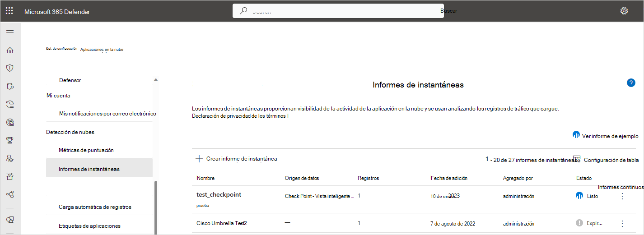
Task: Click the search input field
Action: pyautogui.click(x=338, y=11)
